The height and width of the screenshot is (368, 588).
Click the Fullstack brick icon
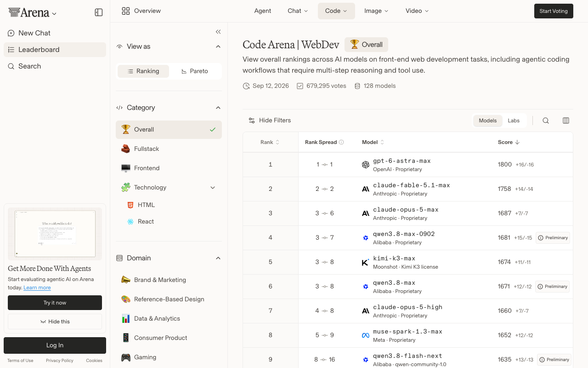click(x=126, y=149)
